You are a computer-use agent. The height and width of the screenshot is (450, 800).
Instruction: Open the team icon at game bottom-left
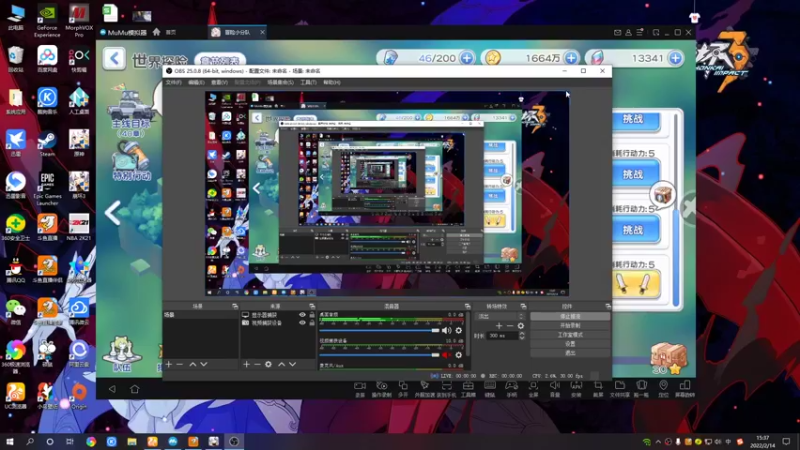[x=122, y=354]
